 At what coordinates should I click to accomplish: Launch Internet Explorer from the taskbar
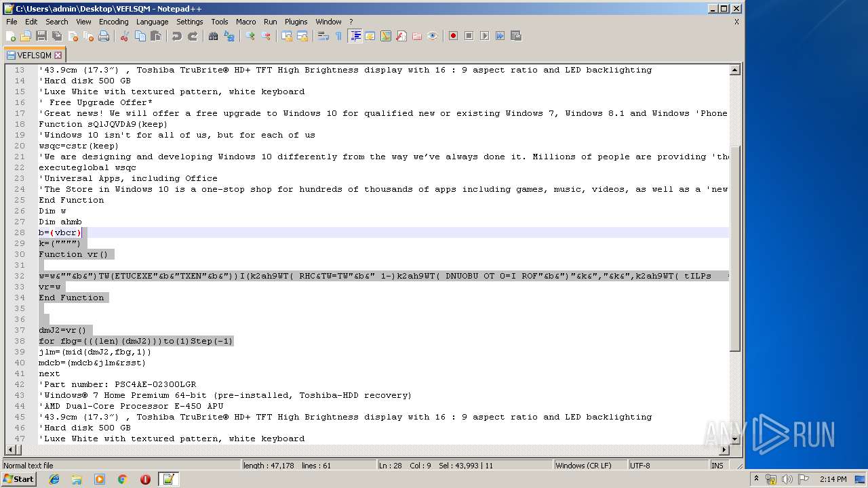point(54,479)
